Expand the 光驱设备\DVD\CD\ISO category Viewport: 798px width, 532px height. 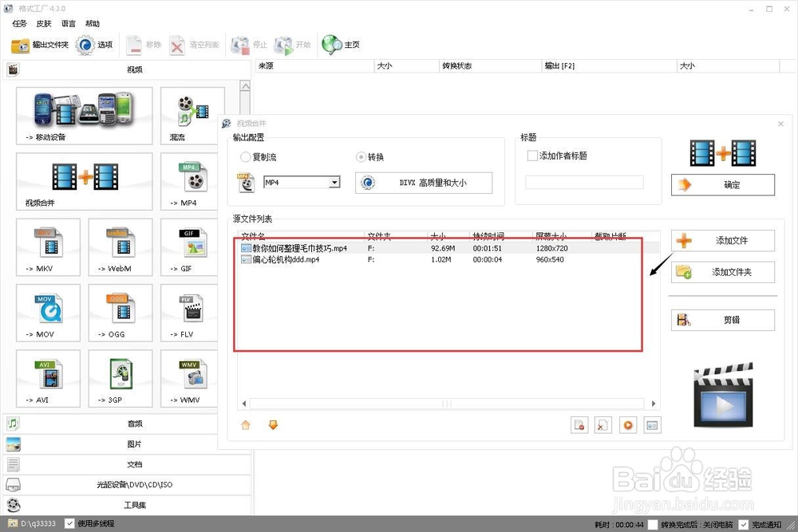[x=127, y=484]
